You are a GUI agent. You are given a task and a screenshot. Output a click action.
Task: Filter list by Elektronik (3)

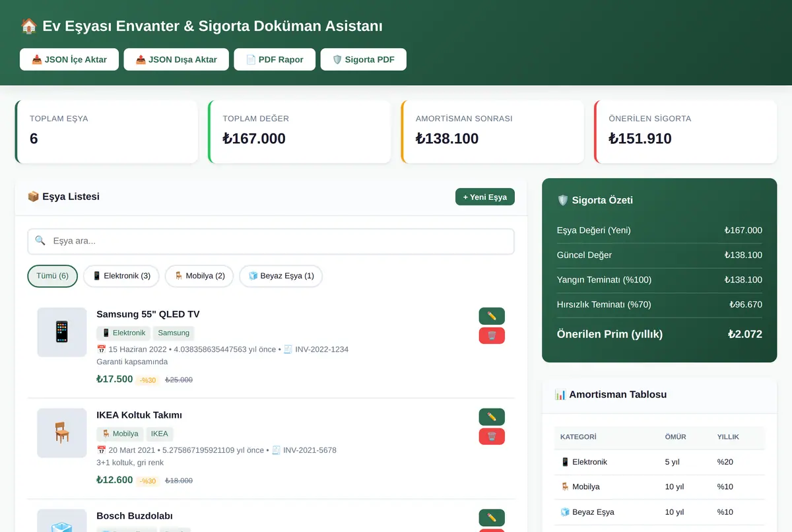[121, 276]
